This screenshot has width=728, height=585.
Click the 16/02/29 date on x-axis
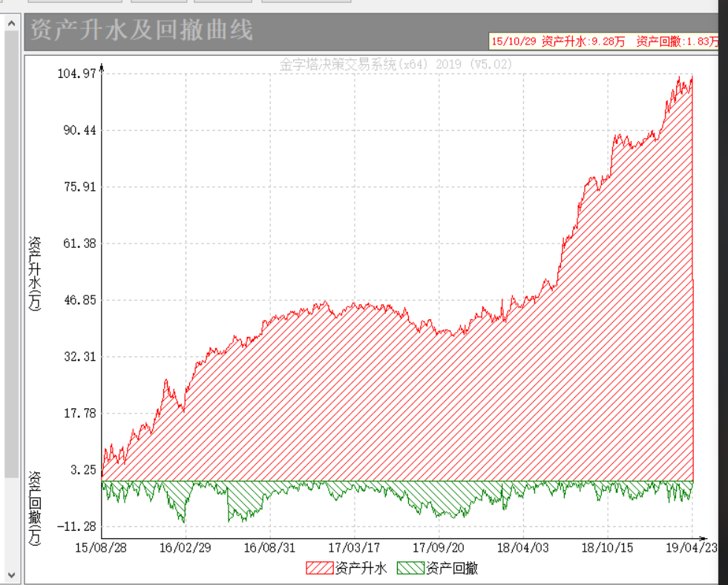(186, 548)
